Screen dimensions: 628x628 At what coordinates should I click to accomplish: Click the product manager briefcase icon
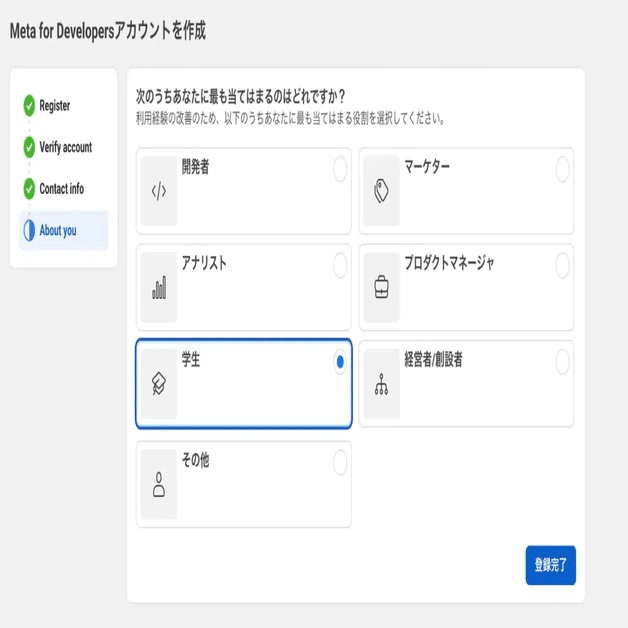381,288
